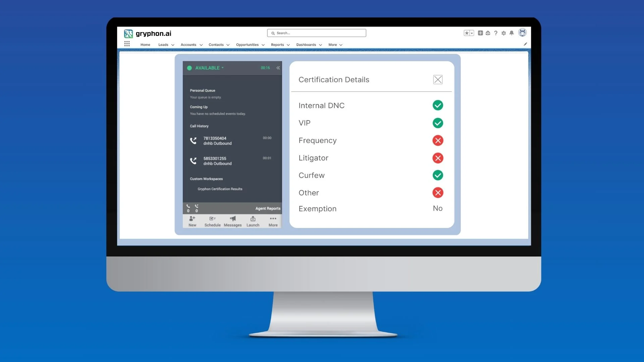
Task: Open the Leads tab
Action: (163, 45)
